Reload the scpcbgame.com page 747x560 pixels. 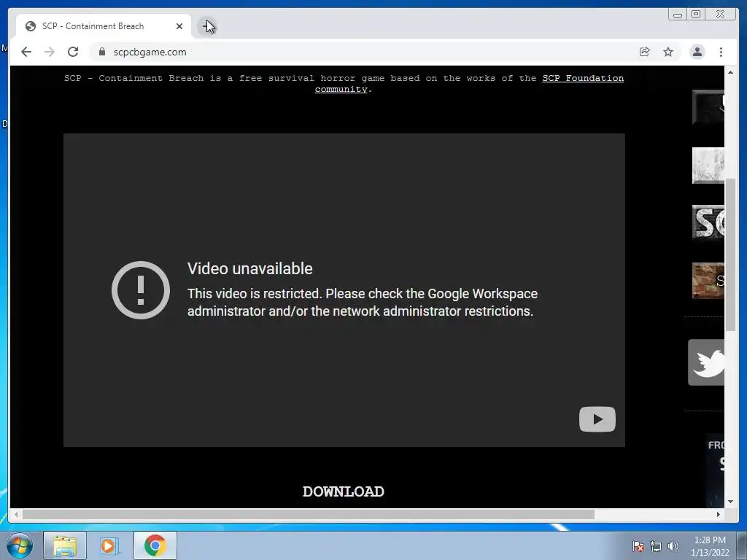[x=73, y=52]
